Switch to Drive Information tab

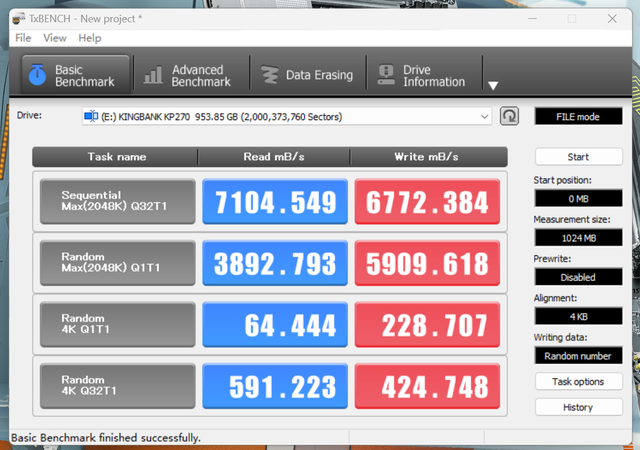coord(424,75)
